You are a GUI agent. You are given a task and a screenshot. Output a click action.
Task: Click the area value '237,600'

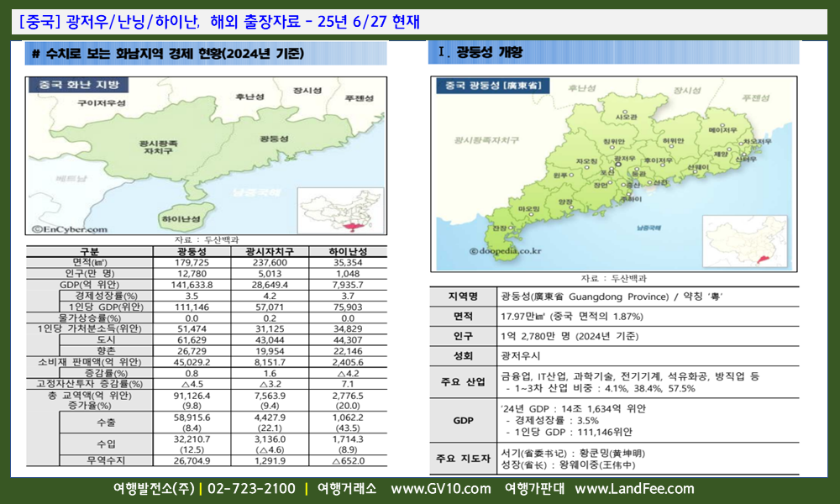click(x=270, y=262)
